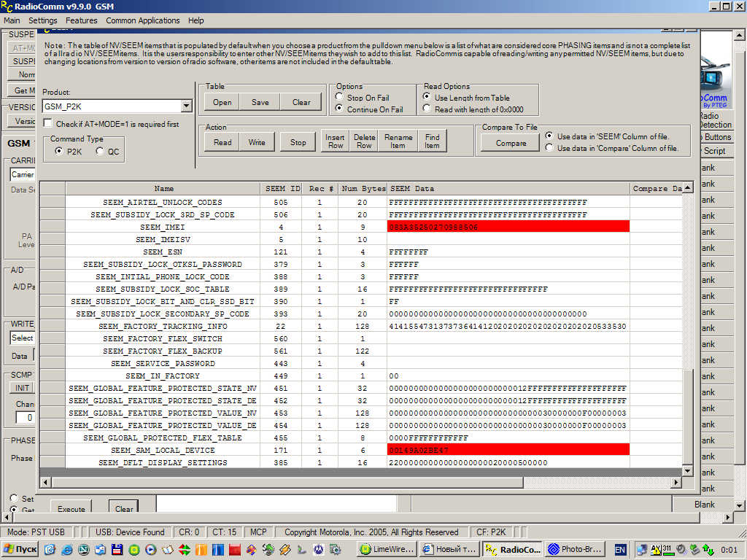Image resolution: width=747 pixels, height=560 pixels.
Task: Click the Read action button
Action: tap(222, 142)
